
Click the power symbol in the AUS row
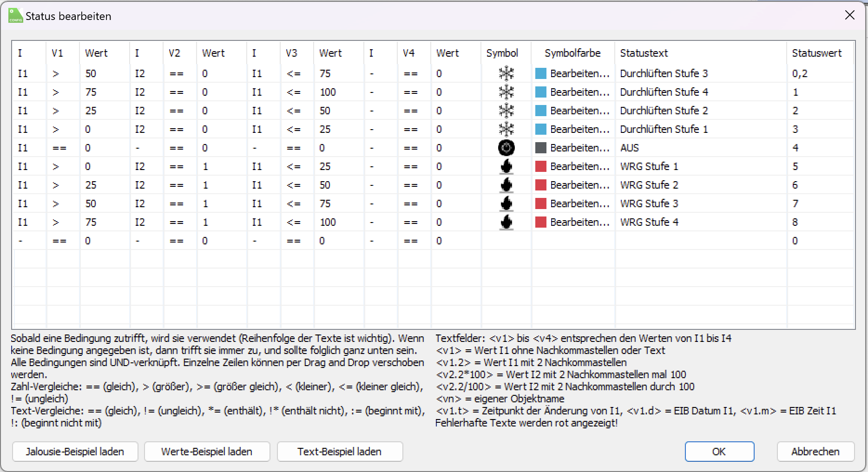[x=506, y=148]
